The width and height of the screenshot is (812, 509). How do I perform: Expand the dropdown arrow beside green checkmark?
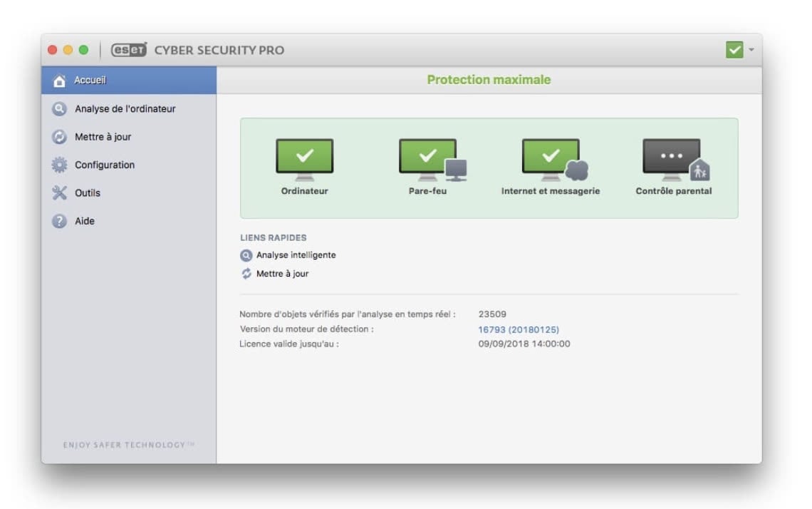coord(751,50)
